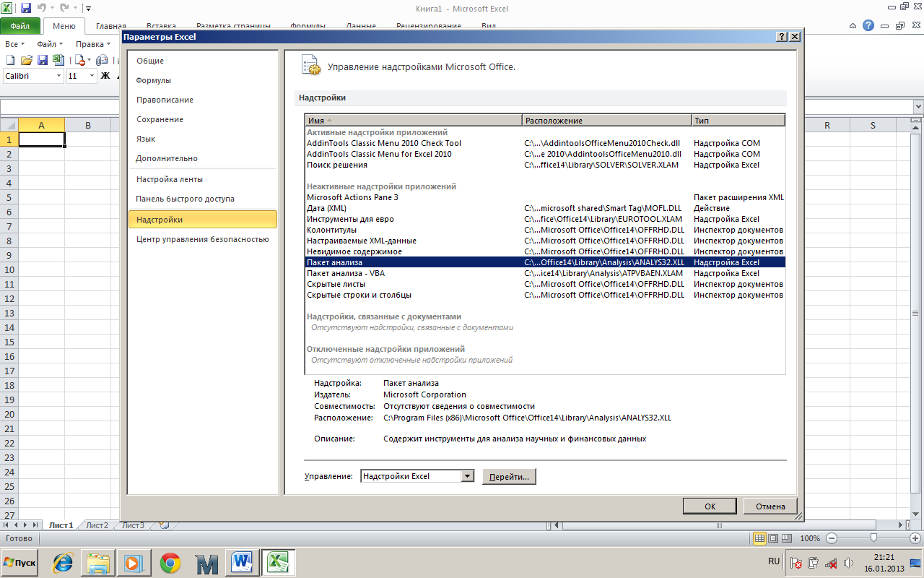This screenshot has height=578, width=924.
Task: Select the Правописание options category
Action: pyautogui.click(x=202, y=100)
